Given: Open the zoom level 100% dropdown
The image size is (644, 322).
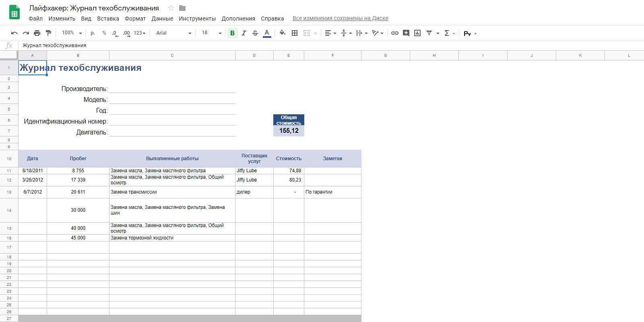Looking at the screenshot, I should (72, 33).
